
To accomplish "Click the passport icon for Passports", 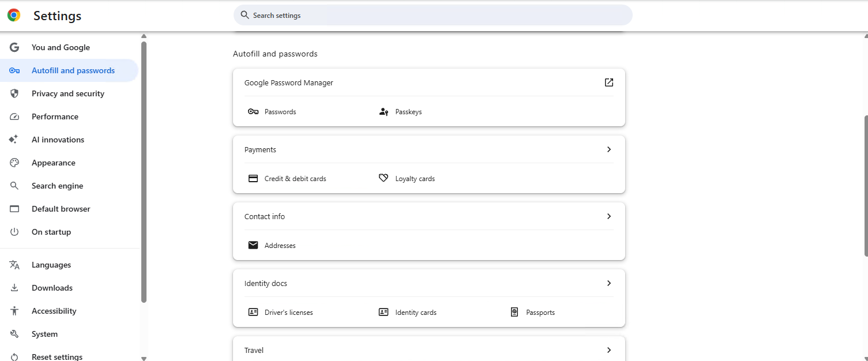I will [x=514, y=312].
